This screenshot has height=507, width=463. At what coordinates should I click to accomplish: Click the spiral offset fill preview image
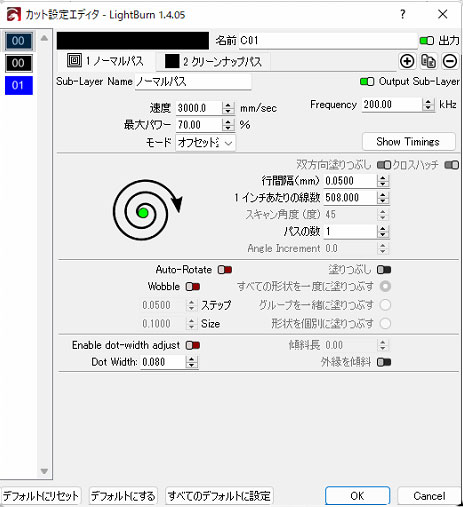(x=148, y=210)
